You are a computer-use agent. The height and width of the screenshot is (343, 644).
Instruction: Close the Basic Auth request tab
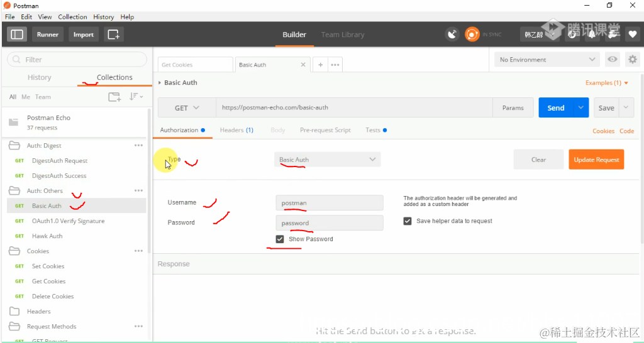coord(303,65)
